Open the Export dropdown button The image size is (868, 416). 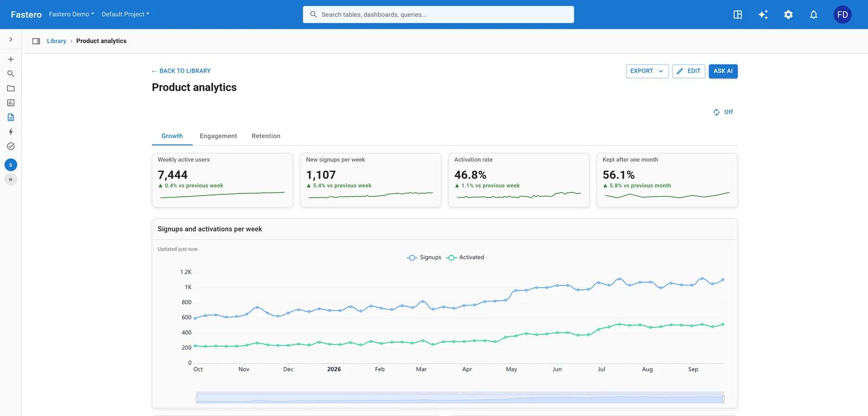[x=647, y=71]
